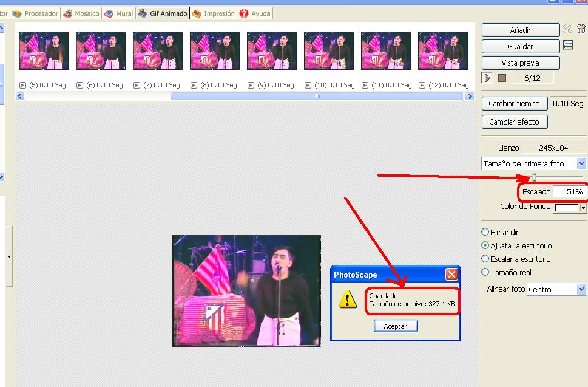Click play icon of frame (12)
Viewport: 588px width, 387px height.
422,85
